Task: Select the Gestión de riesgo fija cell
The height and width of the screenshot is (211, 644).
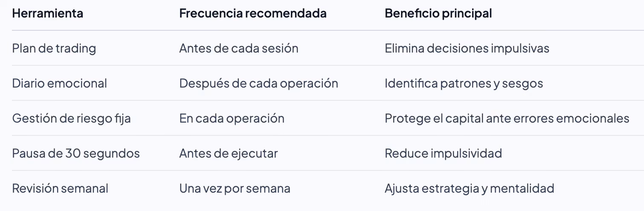Action: click(x=71, y=118)
